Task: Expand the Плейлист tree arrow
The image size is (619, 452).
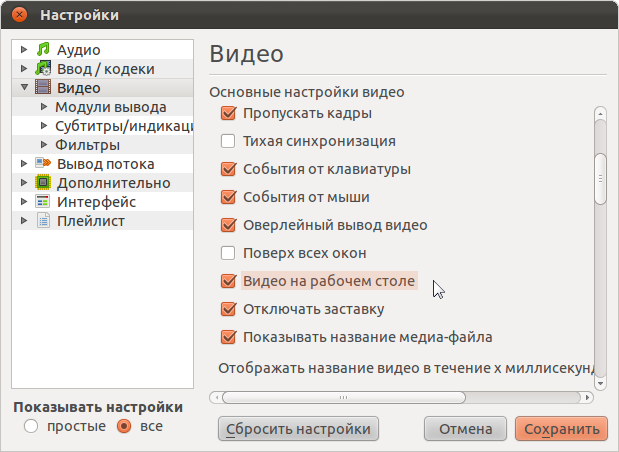Action: coord(24,220)
